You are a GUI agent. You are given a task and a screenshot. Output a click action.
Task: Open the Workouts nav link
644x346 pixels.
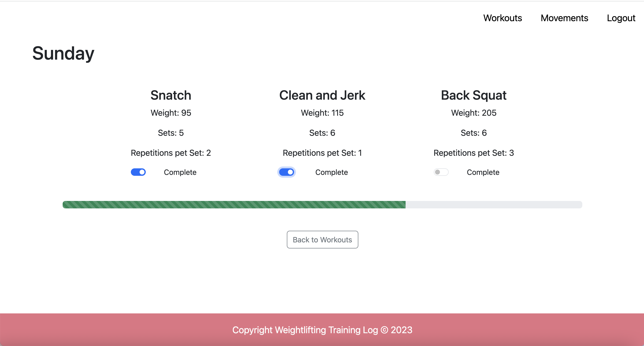point(502,18)
